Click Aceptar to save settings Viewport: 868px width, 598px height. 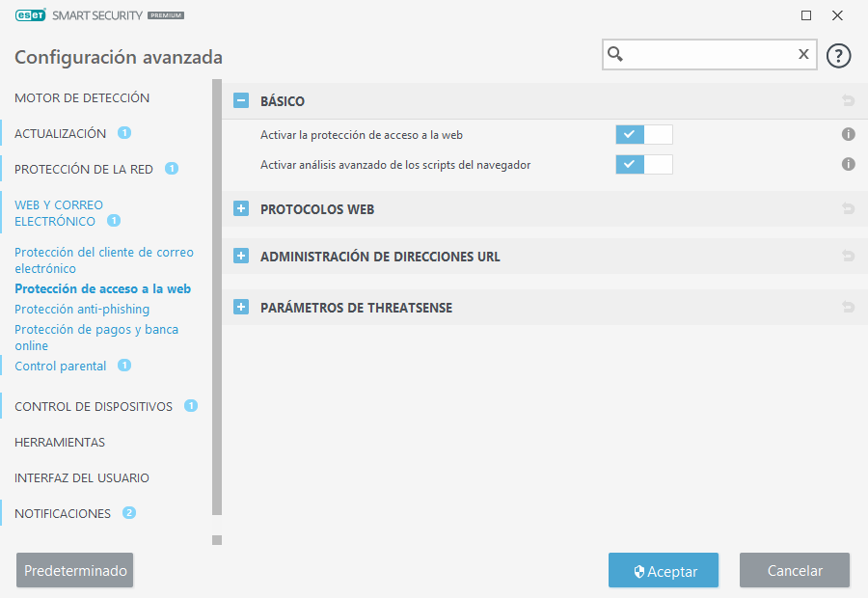[664, 570]
